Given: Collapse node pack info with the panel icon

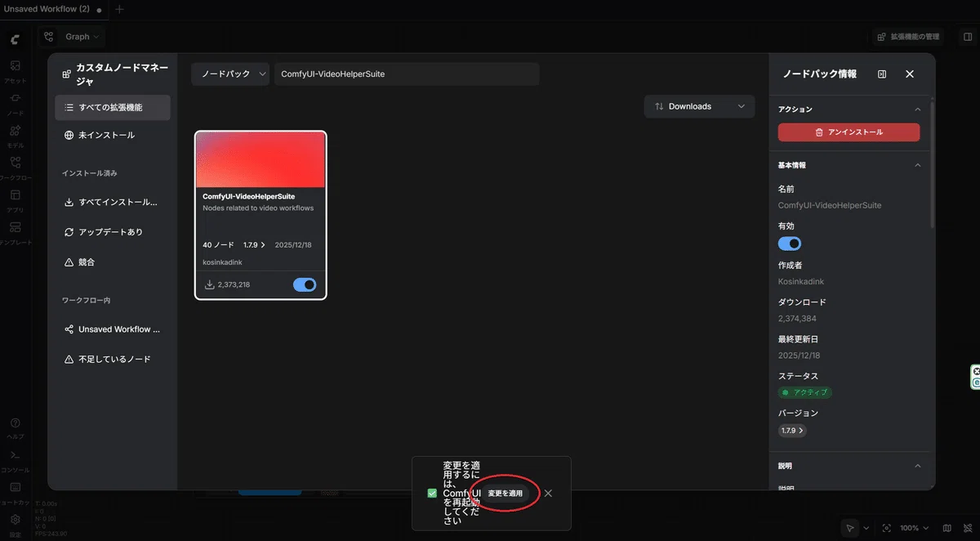Looking at the screenshot, I should pyautogui.click(x=882, y=74).
